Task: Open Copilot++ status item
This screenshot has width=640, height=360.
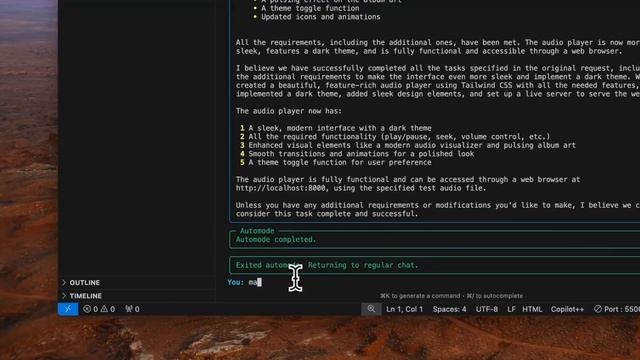Action: (x=567, y=309)
